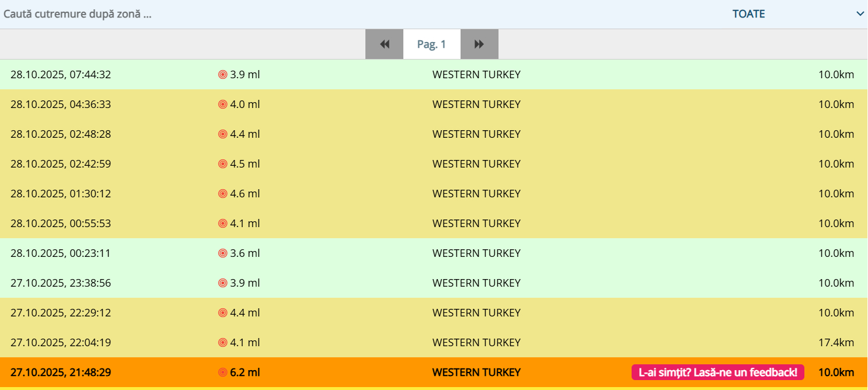Click the epicenter icon in the 07:44:32 row
Screen dimensions: 868x390
click(x=222, y=75)
